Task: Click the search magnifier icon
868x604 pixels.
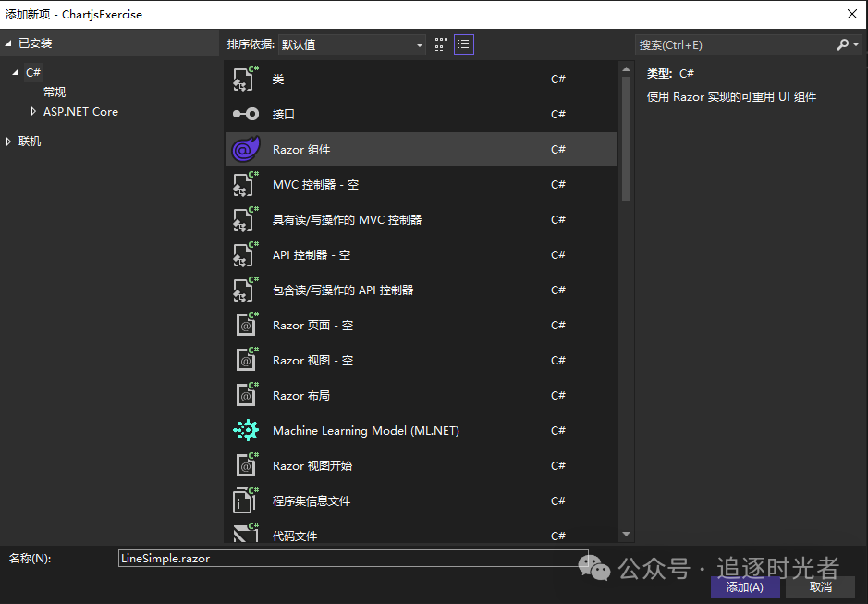Action: tap(842, 43)
